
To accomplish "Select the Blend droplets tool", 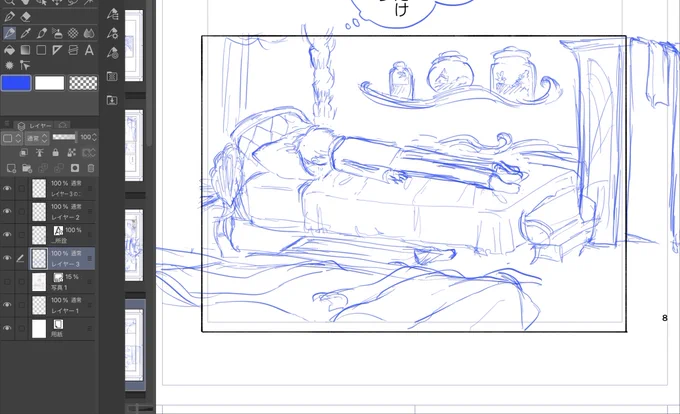I will [89, 33].
